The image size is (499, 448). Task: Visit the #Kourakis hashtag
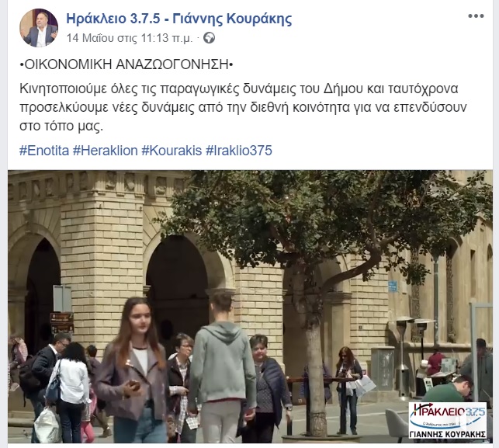[172, 151]
